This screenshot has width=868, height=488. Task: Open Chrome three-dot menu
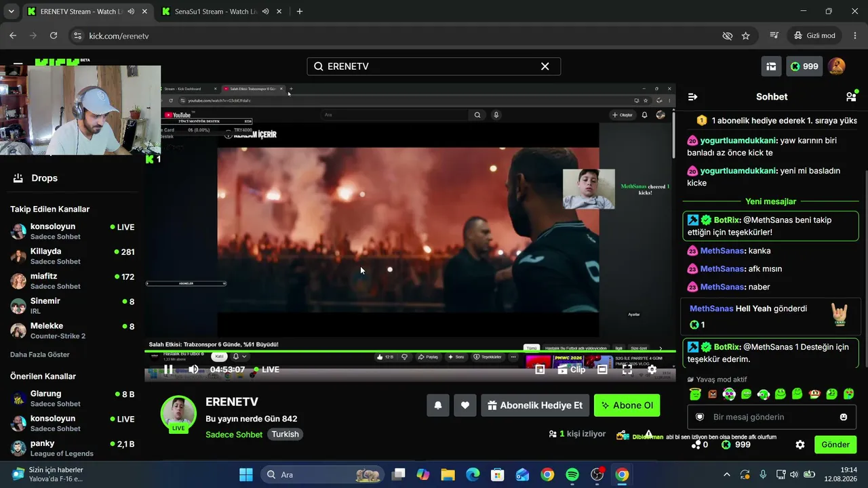pos(855,36)
